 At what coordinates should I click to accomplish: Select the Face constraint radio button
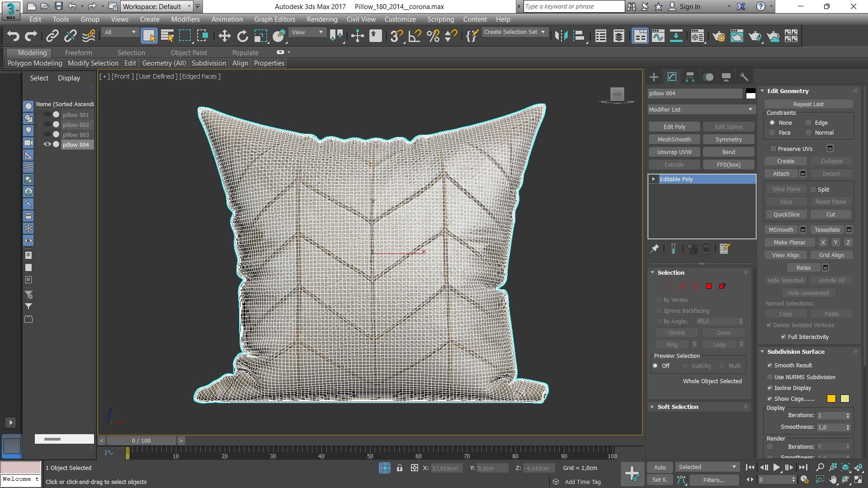click(772, 133)
